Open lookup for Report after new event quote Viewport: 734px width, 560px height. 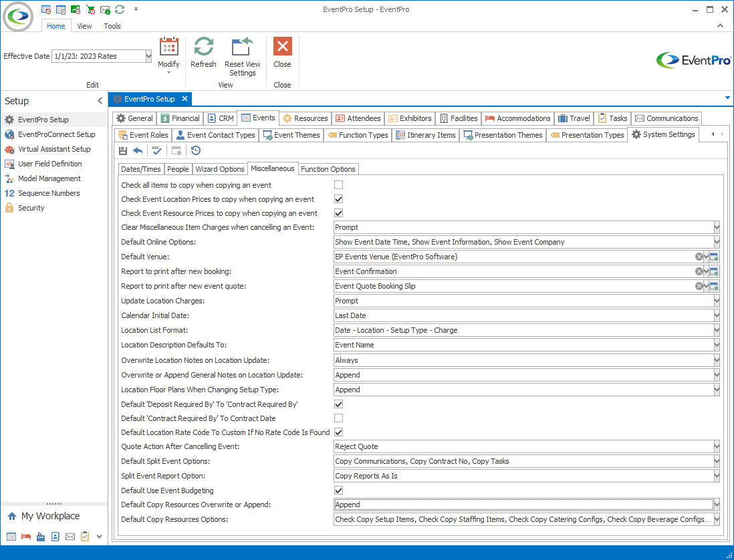pos(715,286)
